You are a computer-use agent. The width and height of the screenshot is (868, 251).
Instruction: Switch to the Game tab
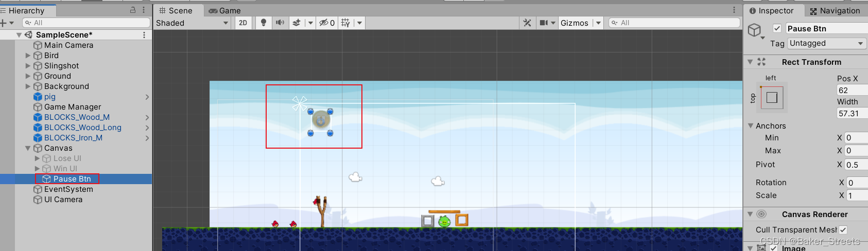pyautogui.click(x=225, y=10)
